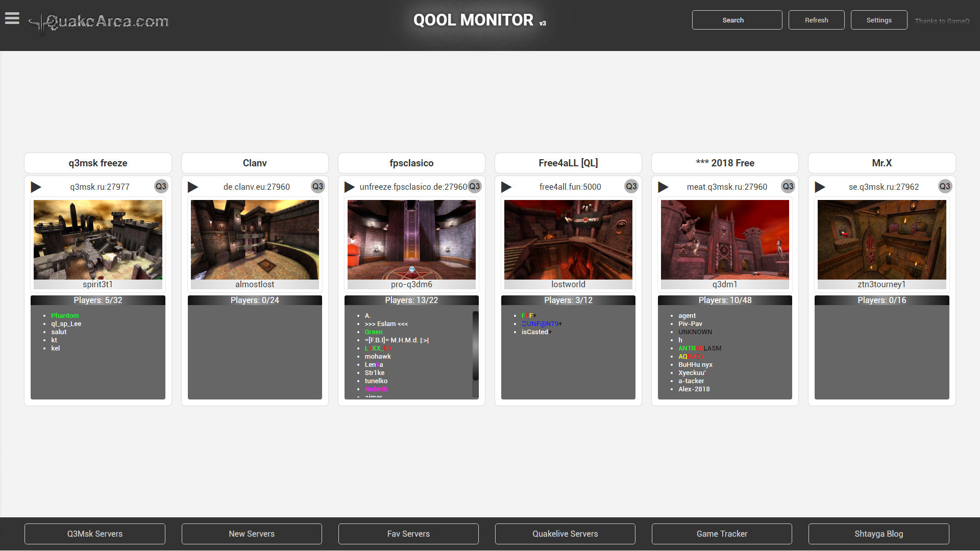Select player Phantom in q3msk freeze
Viewport: 980px width, 551px height.
(x=65, y=316)
